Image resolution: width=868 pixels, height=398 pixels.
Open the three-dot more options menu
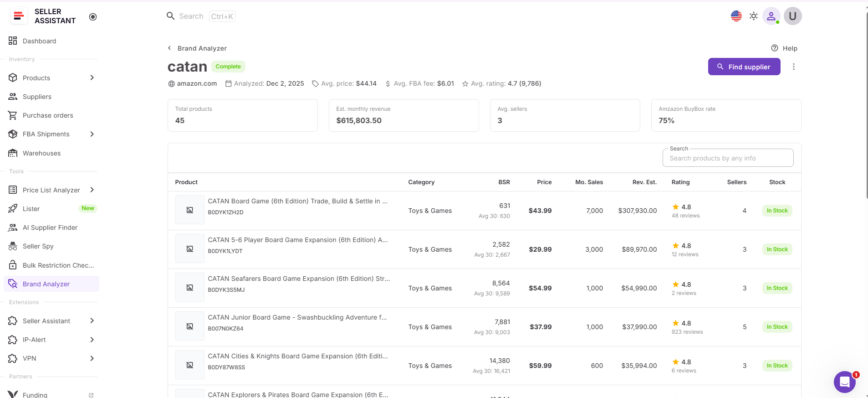pyautogui.click(x=794, y=67)
